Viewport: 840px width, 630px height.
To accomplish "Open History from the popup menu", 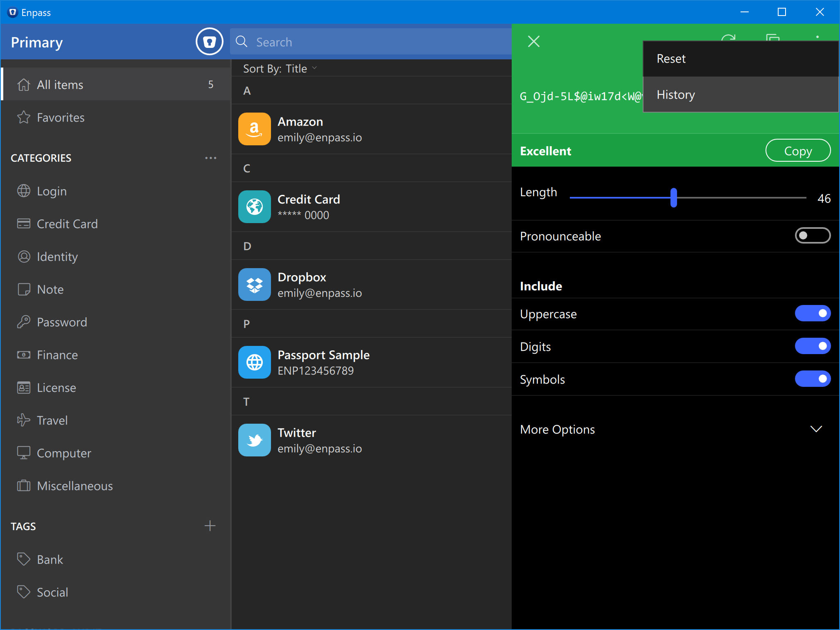I will point(741,94).
